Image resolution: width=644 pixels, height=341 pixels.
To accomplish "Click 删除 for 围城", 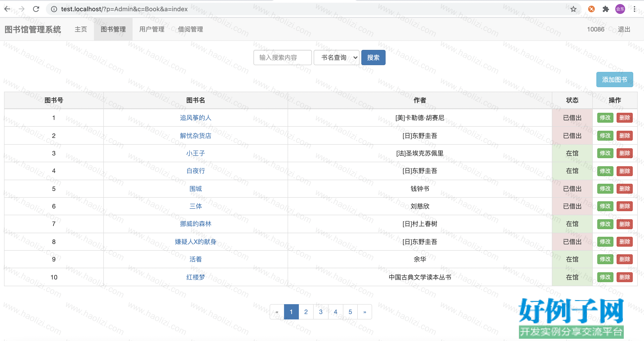I will point(624,189).
